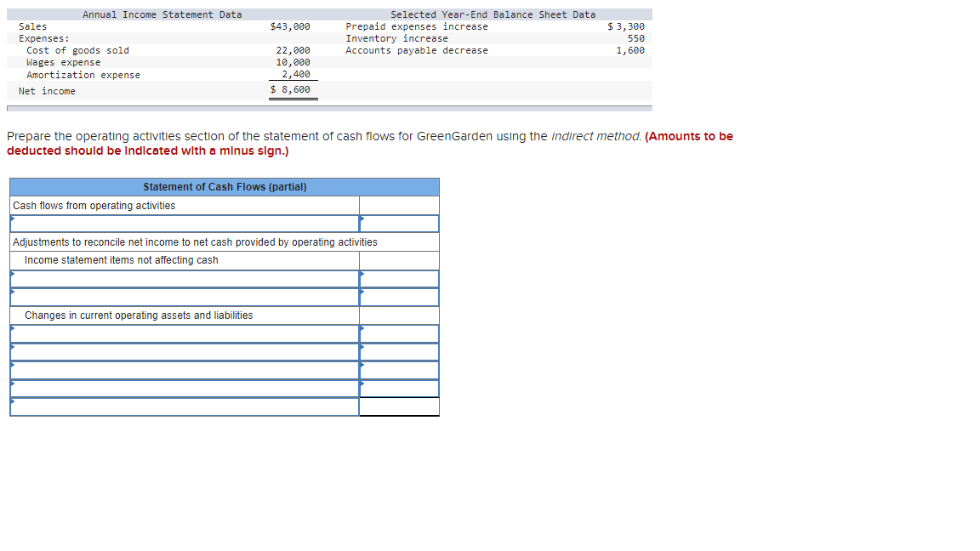980x551 pixels.
Task: Select the Statement of Cash Flows (partial) header
Action: [x=224, y=186]
